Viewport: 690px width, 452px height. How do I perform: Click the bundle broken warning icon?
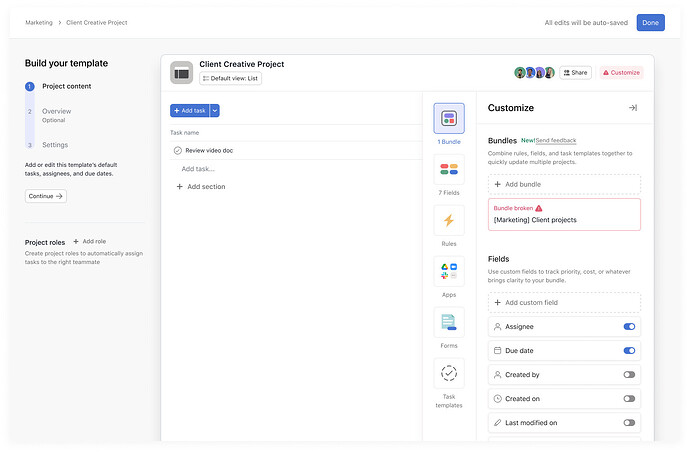point(539,208)
